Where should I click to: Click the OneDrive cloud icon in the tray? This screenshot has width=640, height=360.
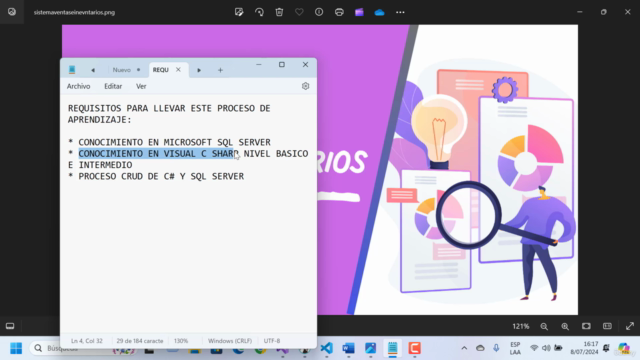(x=480, y=348)
